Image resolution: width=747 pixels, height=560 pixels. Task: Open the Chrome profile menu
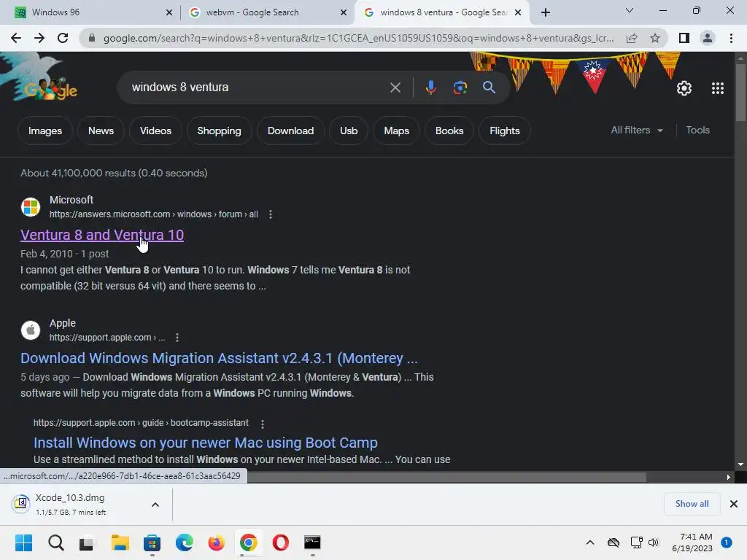pos(708,38)
